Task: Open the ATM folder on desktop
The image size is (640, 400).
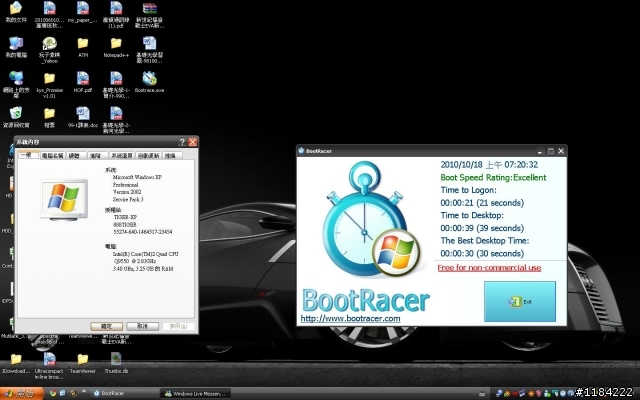Action: (82, 47)
